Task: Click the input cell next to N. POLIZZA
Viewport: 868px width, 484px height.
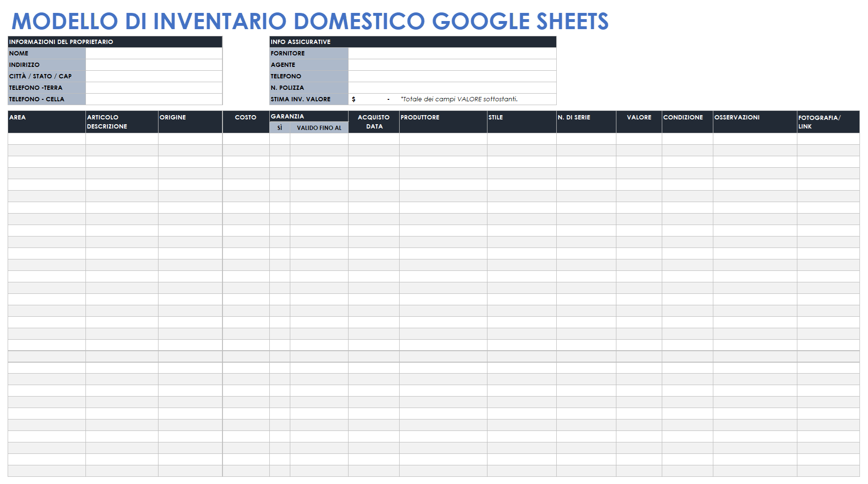Action: [x=452, y=88]
